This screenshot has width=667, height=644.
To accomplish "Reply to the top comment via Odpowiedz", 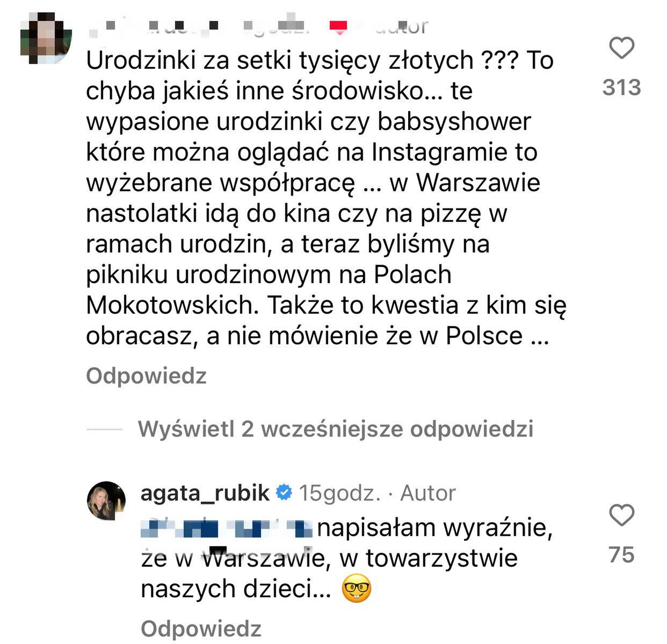I will (146, 376).
